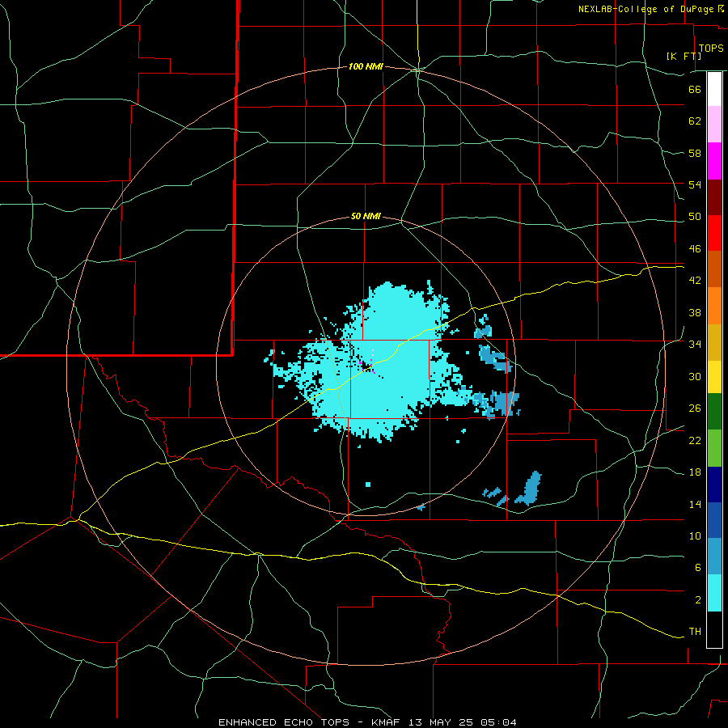Click the 'TH' legend label
728x728 pixels.
click(x=695, y=632)
